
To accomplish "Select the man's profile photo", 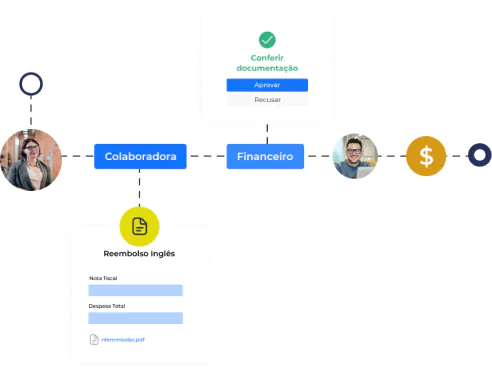I will point(355,156).
